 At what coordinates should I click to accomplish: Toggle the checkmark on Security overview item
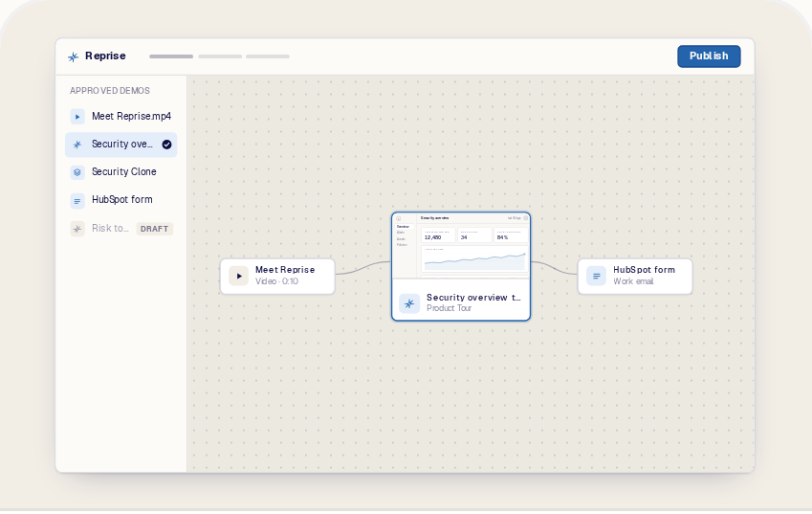[x=166, y=145]
